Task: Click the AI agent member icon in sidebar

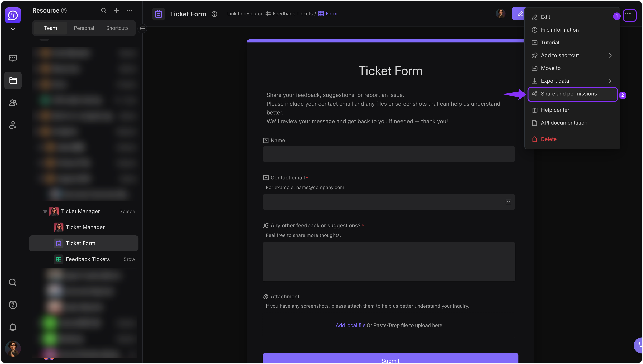Action: pos(13,125)
